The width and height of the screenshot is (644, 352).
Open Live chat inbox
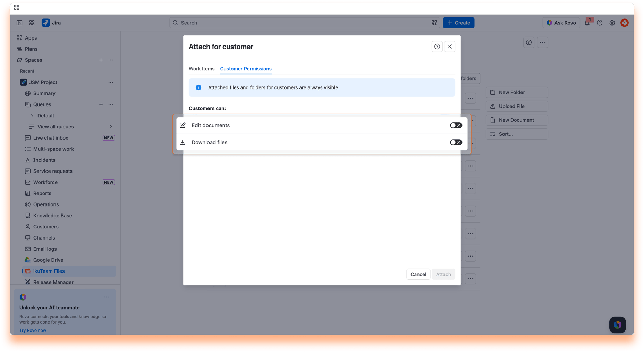[x=51, y=138]
